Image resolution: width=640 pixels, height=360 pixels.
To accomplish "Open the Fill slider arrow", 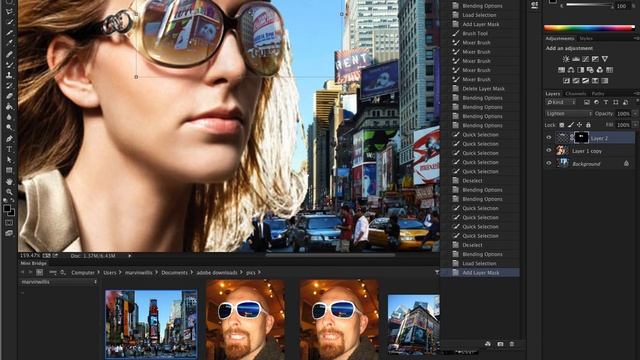I will 634,125.
